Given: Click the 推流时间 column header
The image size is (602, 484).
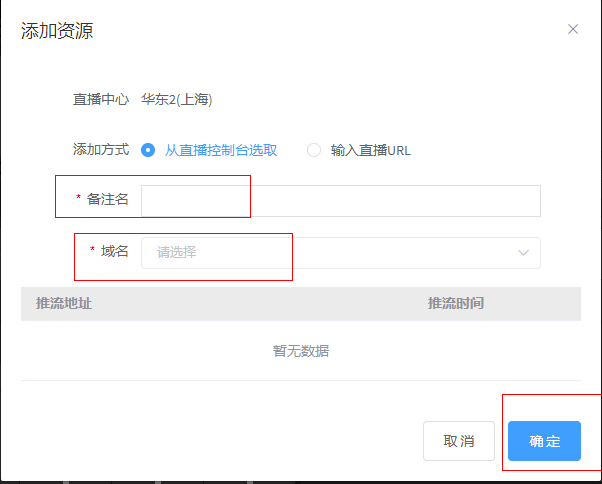Looking at the screenshot, I should click(x=456, y=303).
